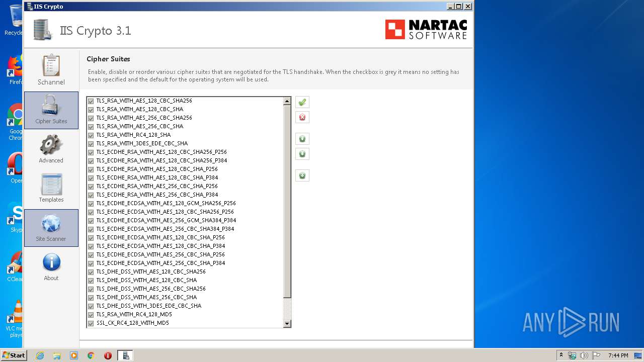Image resolution: width=644 pixels, height=362 pixels.
Task: Select TLS_DHE_DSS_WITH_AES_128_CBC_SHA row text
Action: coord(146,280)
